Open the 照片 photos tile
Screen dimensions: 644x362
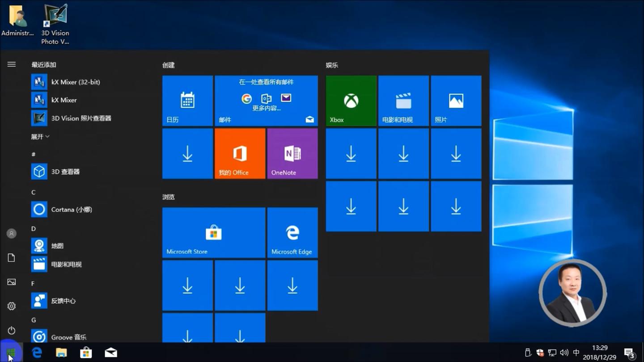click(x=456, y=101)
